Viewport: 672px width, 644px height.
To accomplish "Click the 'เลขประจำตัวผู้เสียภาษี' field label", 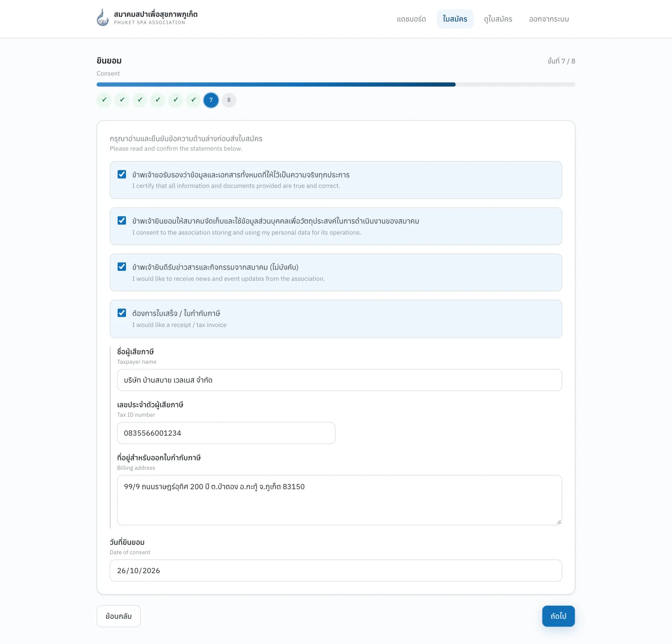I will 150,405.
